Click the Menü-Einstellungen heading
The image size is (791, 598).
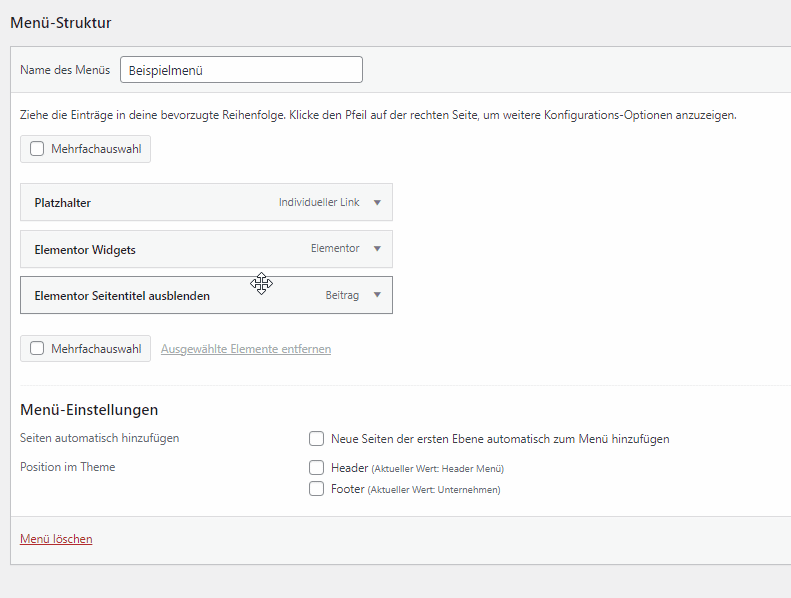click(89, 410)
